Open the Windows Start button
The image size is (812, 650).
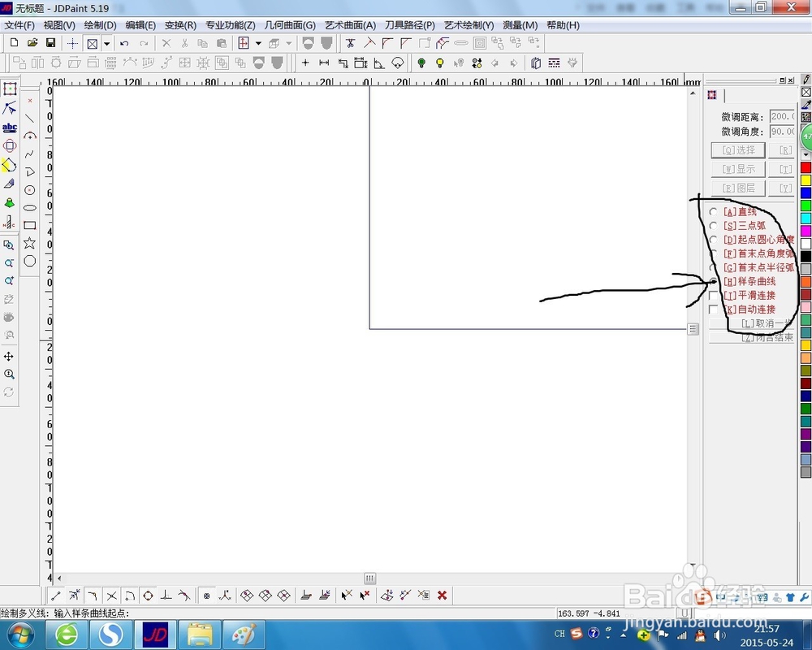pyautogui.click(x=21, y=635)
